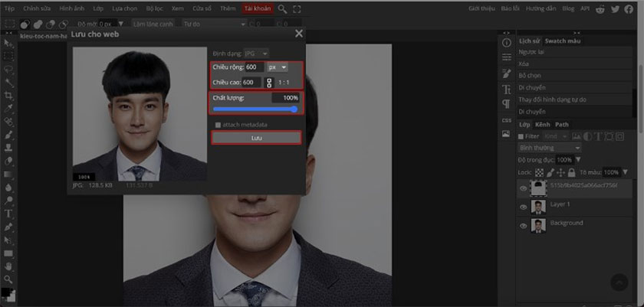Select the Move tool in the toolbar
The image size is (644, 307).
[x=8, y=43]
